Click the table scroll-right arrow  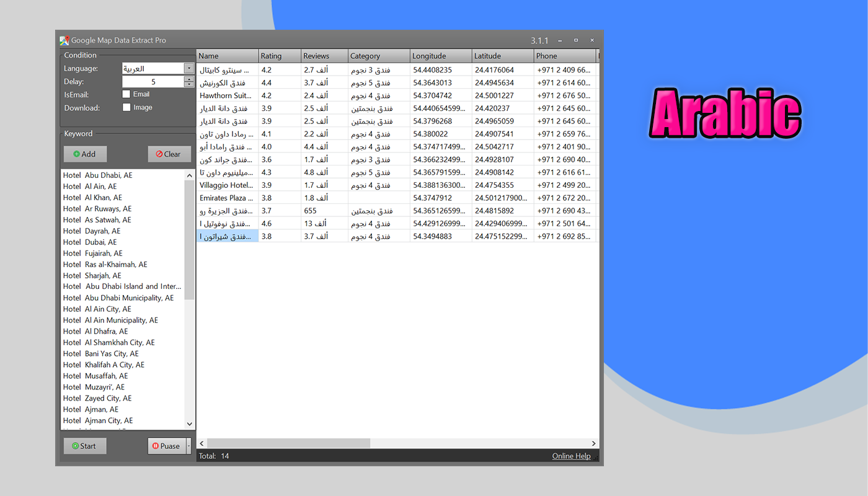pyautogui.click(x=593, y=443)
